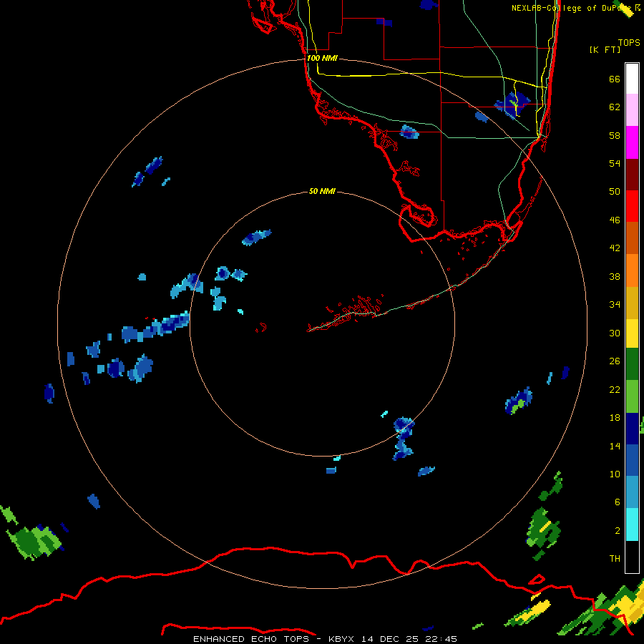Click the '6' legend value
The width and height of the screenshot is (644, 644).
click(618, 502)
